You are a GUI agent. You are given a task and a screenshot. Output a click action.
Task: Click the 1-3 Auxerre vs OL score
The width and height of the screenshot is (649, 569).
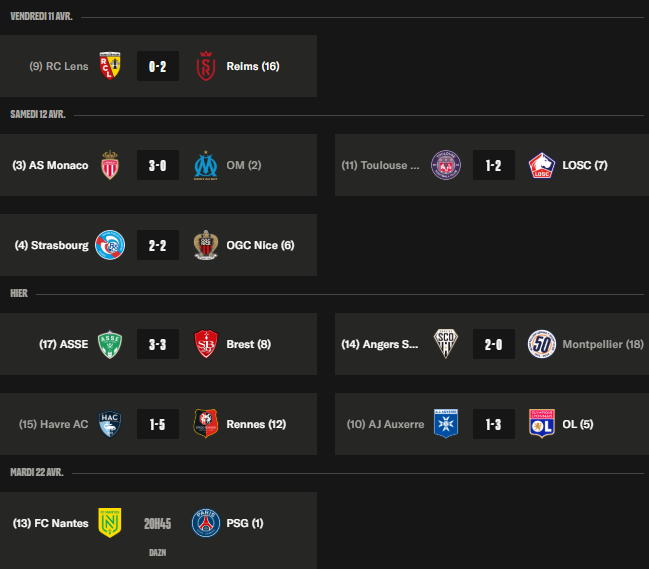tap(493, 424)
